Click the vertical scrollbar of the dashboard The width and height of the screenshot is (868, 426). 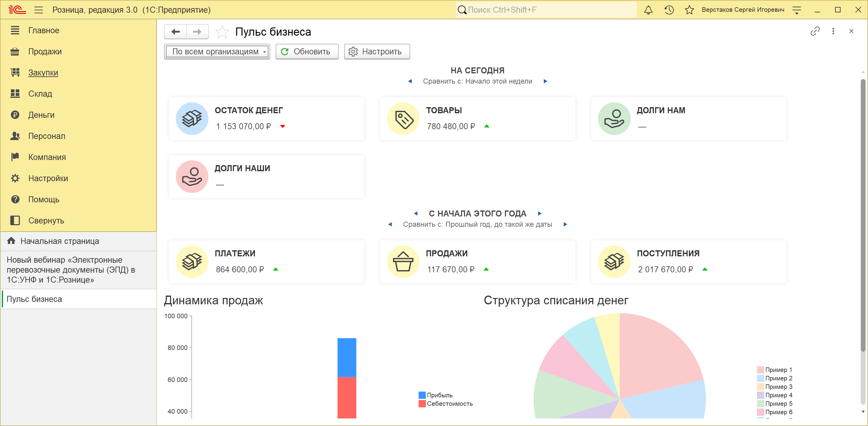click(863, 216)
